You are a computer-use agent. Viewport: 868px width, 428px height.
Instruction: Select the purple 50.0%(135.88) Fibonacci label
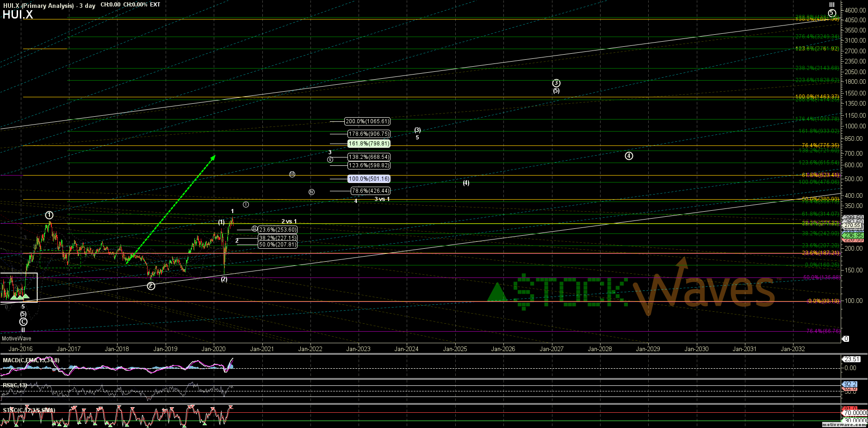pyautogui.click(x=821, y=277)
